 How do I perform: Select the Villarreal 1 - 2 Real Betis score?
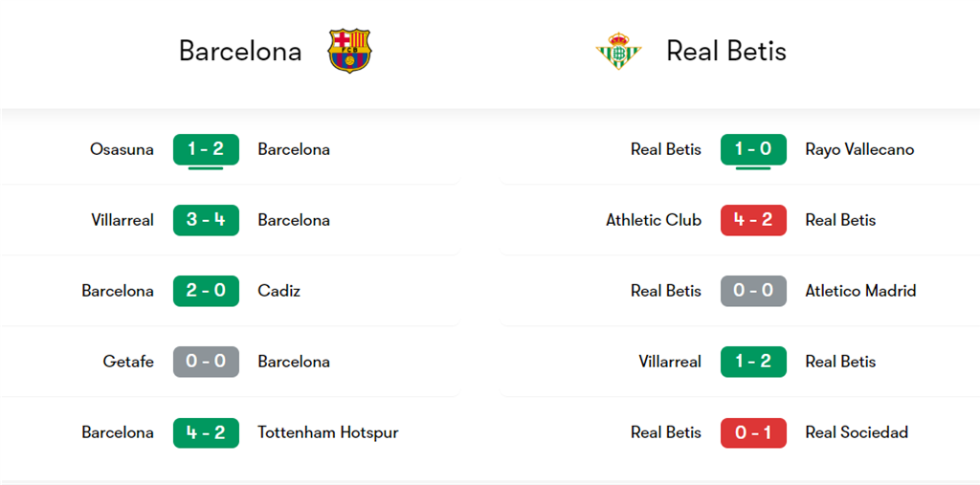[x=753, y=362]
